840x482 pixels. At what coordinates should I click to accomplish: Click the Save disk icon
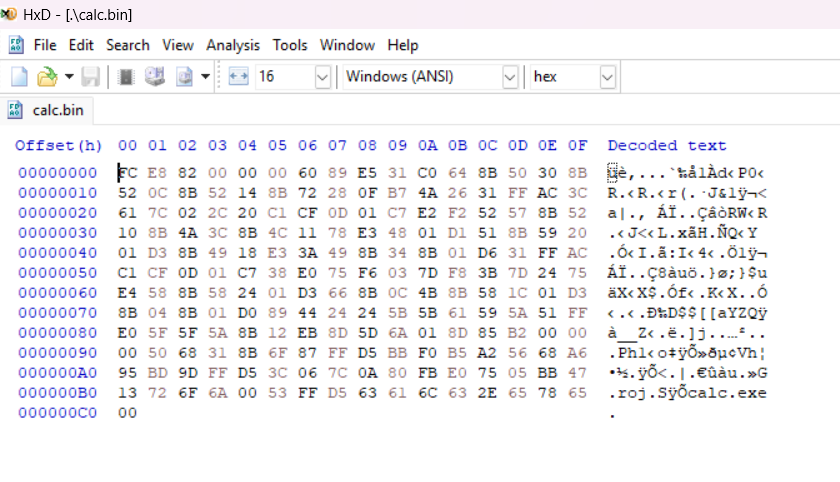point(91,77)
